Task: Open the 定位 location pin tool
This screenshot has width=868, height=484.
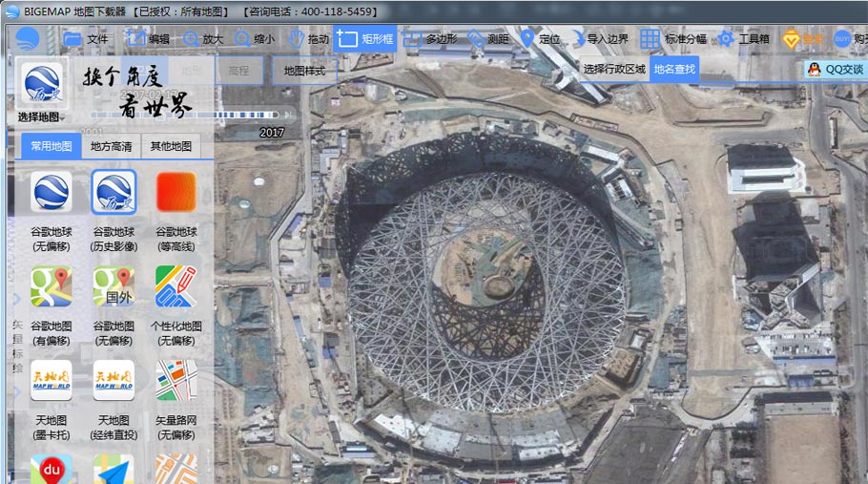Action: [x=540, y=39]
